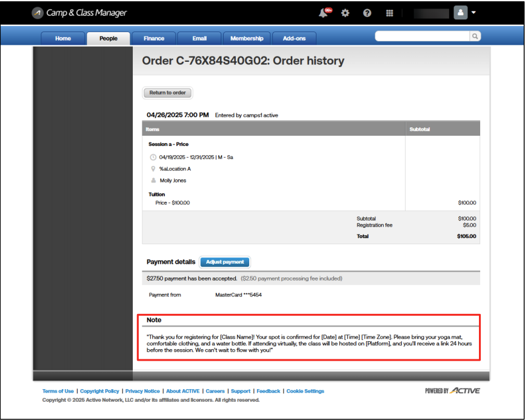Click the Camp & Class Manager logo
525x420 pixels.
coord(79,13)
